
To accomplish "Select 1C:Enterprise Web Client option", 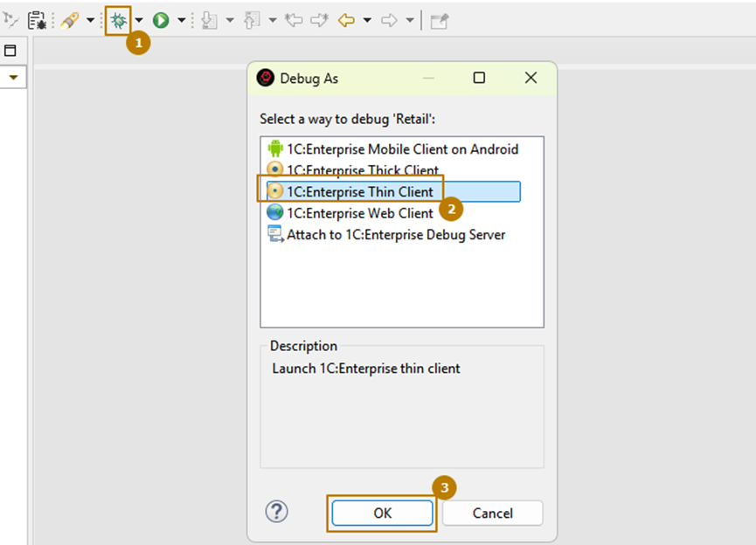I will [x=359, y=213].
